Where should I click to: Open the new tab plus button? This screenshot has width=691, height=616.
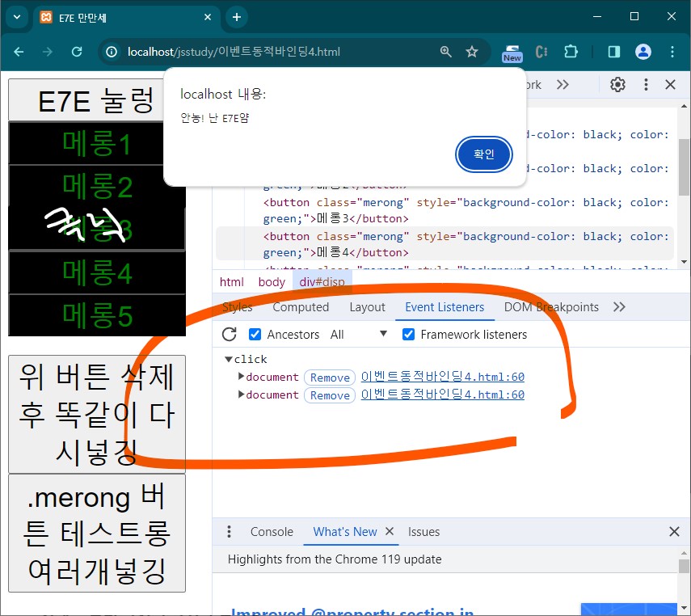click(x=237, y=17)
